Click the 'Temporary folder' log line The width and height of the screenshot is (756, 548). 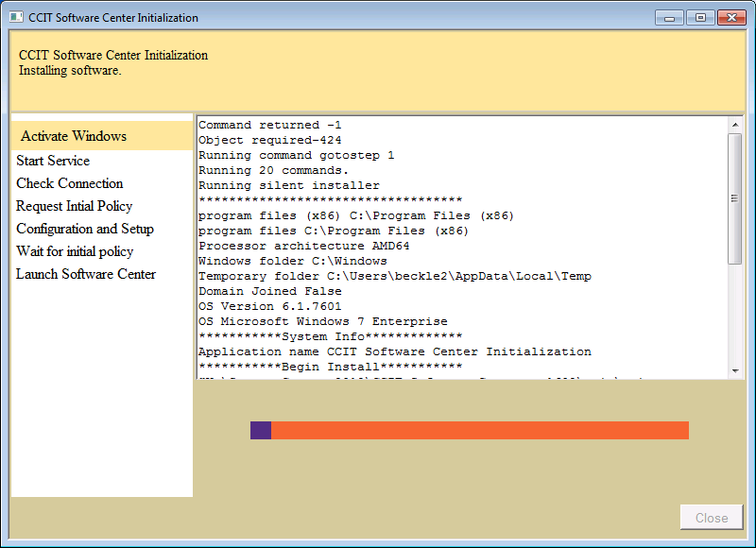[395, 276]
